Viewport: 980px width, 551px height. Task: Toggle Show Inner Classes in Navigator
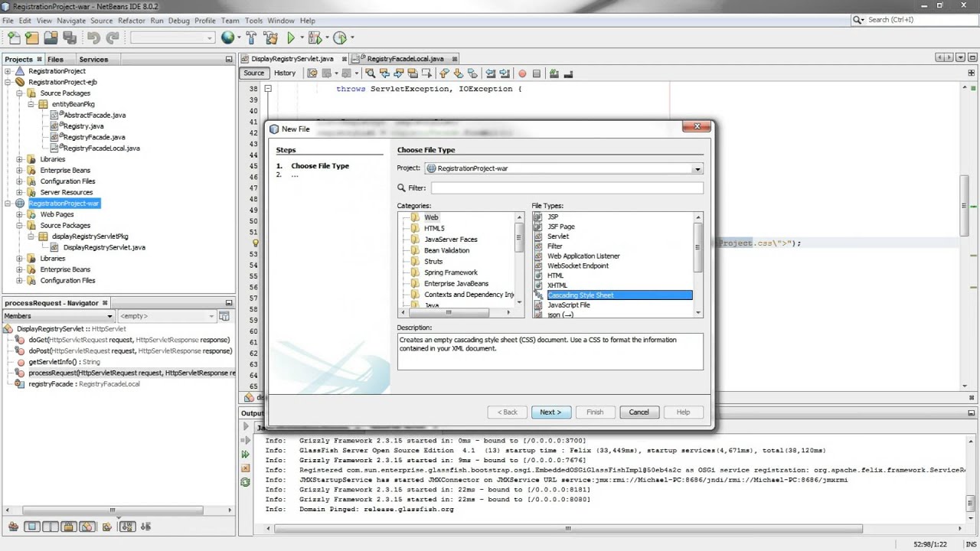(87, 527)
